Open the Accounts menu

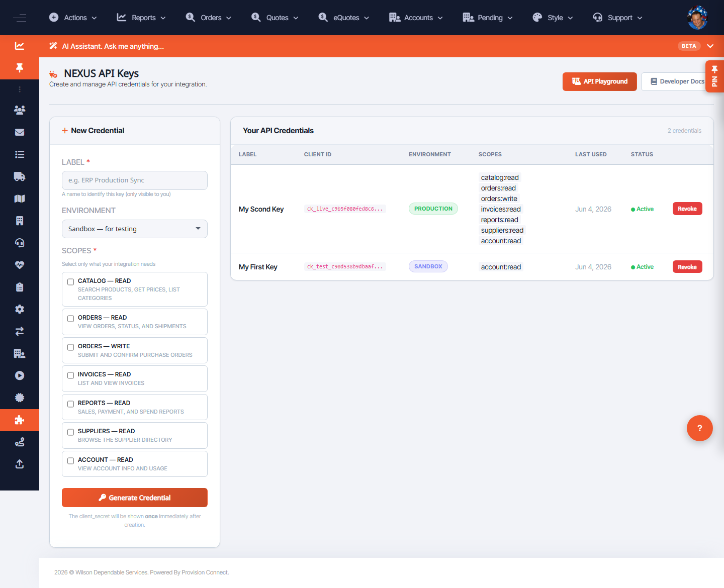[x=416, y=18]
